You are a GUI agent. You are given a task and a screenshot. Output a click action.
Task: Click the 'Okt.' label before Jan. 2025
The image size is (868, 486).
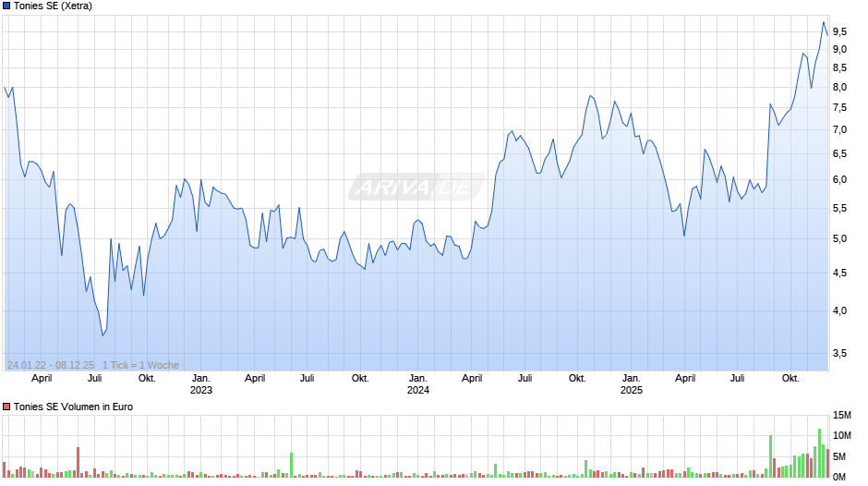click(577, 378)
